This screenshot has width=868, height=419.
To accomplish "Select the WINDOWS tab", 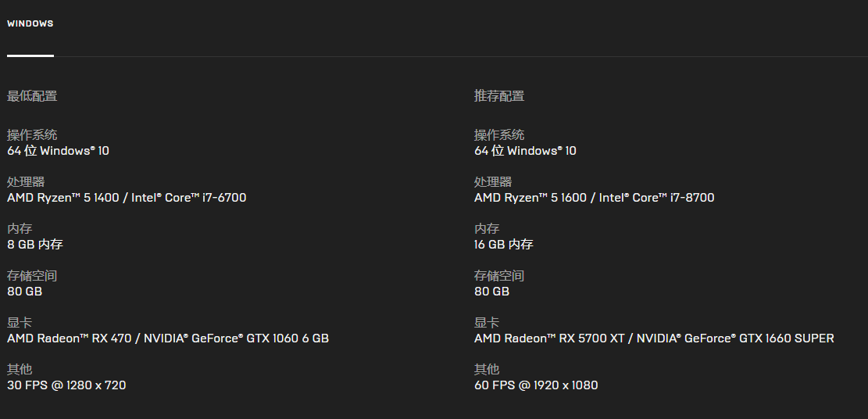I will click(30, 23).
